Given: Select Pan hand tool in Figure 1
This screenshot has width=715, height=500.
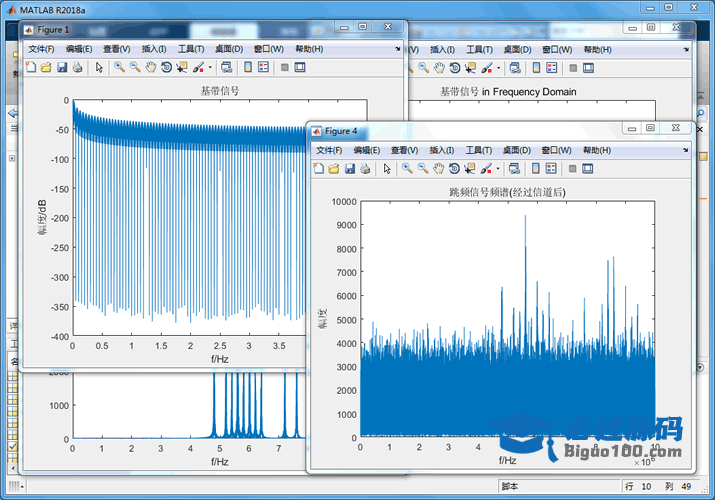Looking at the screenshot, I should coord(150,67).
